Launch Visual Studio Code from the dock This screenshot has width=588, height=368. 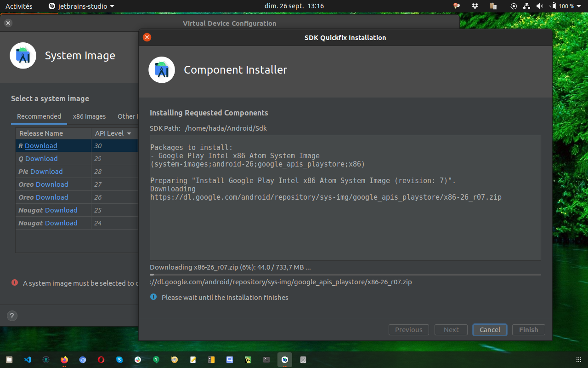(28, 360)
